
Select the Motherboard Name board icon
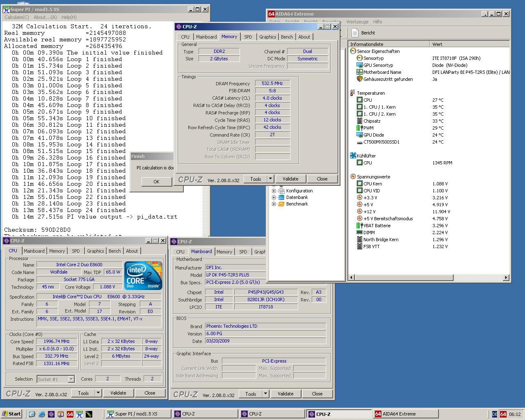click(x=359, y=72)
